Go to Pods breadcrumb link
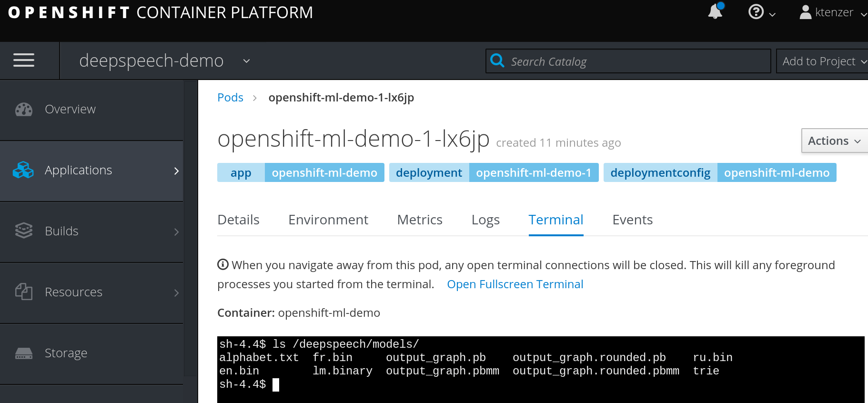This screenshot has width=868, height=403. pos(230,98)
